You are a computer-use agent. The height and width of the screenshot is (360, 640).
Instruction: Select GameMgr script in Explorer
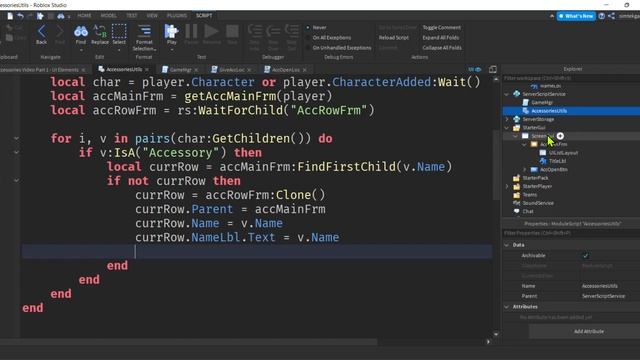point(542,102)
